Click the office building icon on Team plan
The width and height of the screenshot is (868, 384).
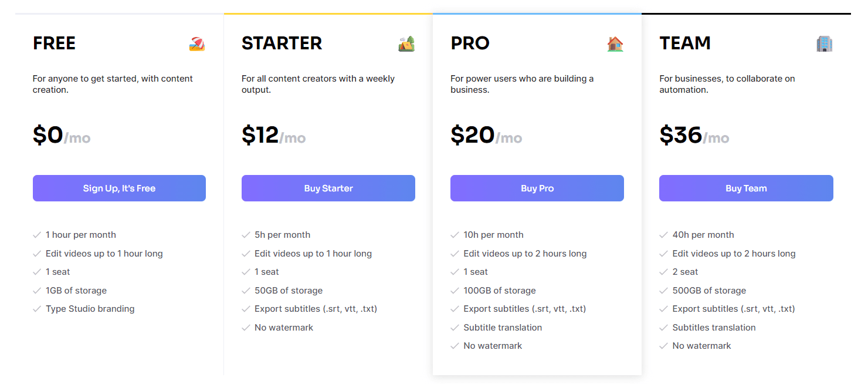point(824,44)
